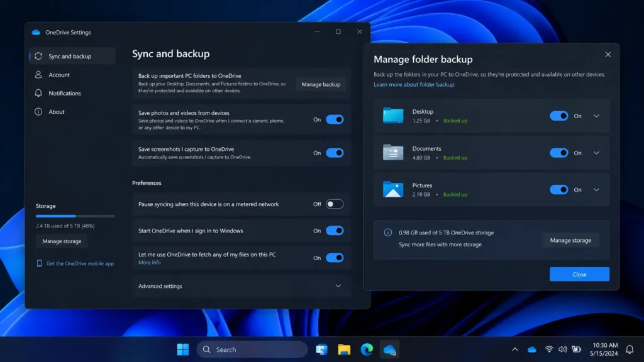
Task: Expand the Documents backup details chevron
Action: tap(596, 153)
